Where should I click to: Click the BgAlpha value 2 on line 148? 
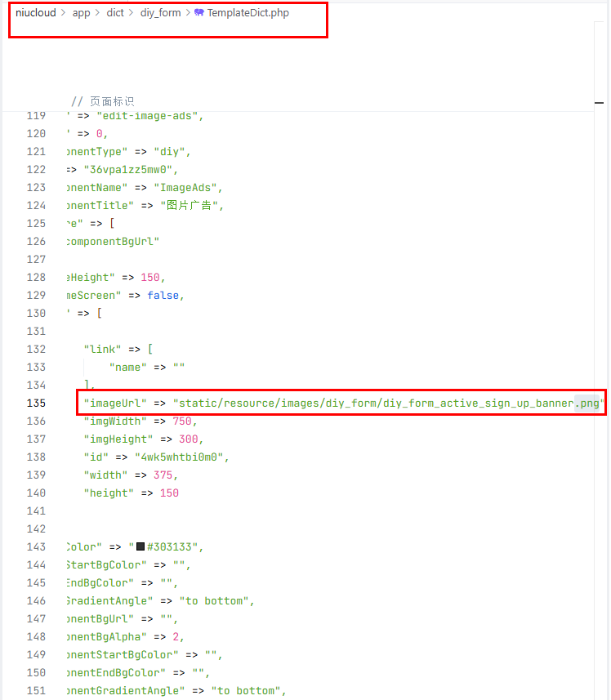coord(176,636)
